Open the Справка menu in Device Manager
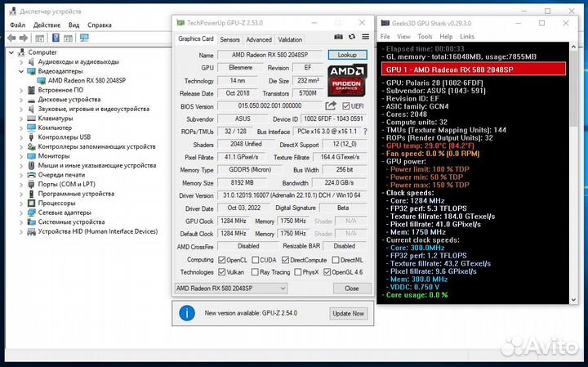The image size is (588, 367). point(100,25)
